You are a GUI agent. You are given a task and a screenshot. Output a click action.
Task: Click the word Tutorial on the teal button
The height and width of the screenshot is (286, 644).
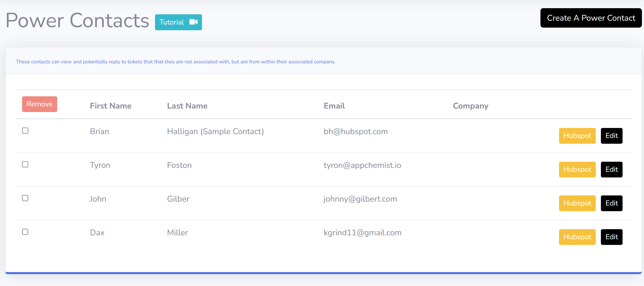coord(172,22)
